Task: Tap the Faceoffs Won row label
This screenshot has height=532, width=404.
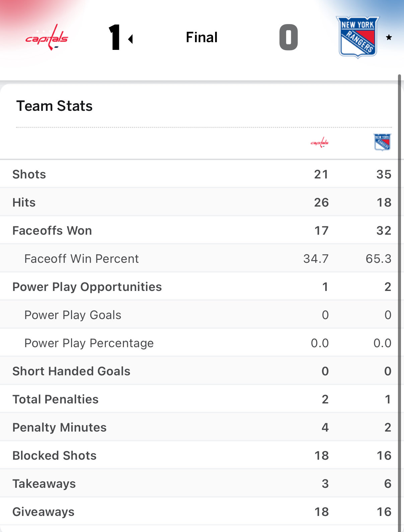Action: pyautogui.click(x=52, y=231)
